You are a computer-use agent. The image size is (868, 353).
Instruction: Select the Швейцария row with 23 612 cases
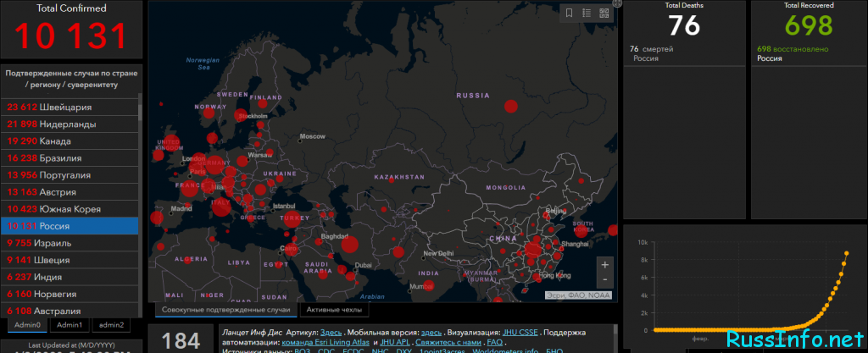[x=70, y=108]
